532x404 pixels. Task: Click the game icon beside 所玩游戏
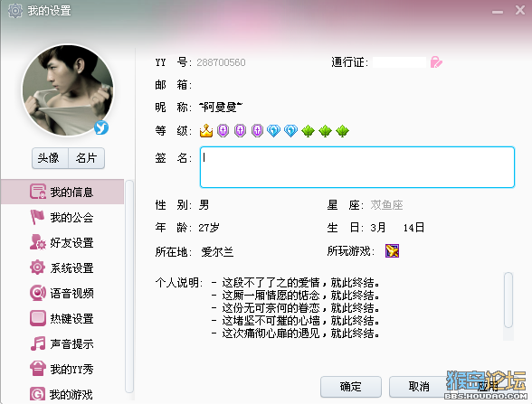click(392, 251)
